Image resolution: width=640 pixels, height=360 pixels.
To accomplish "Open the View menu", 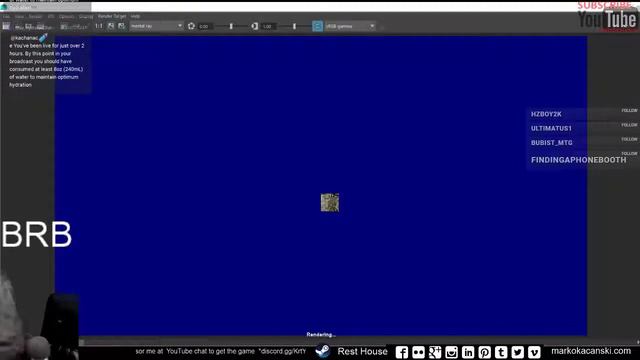I will click(19, 16).
